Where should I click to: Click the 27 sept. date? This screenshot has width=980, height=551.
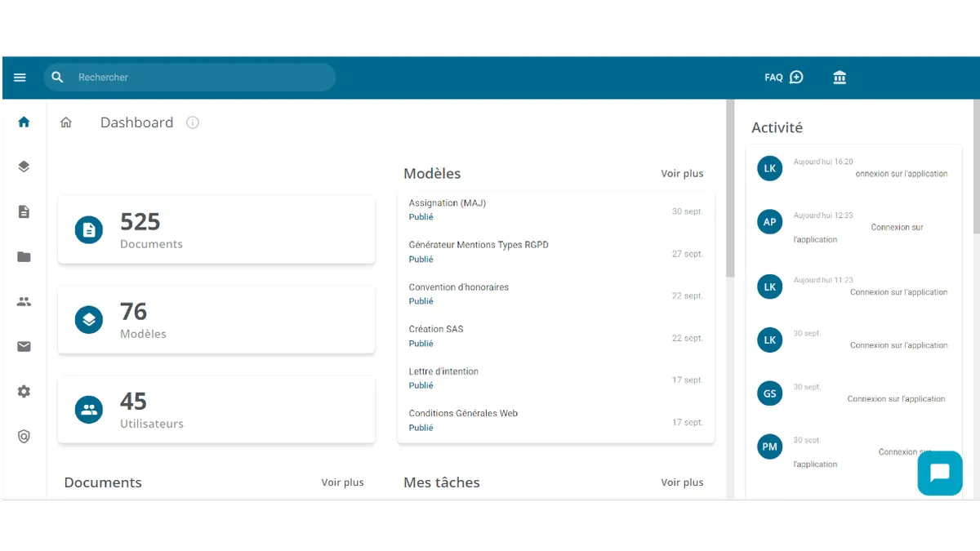pos(688,254)
